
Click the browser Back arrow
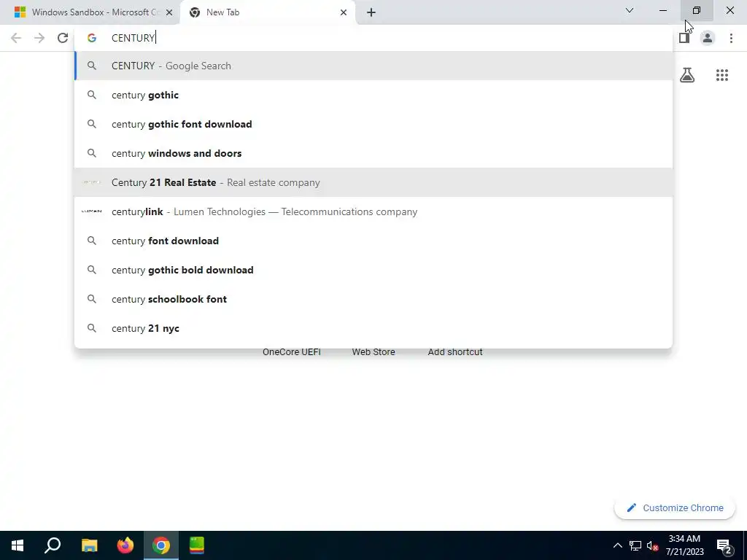click(16, 38)
